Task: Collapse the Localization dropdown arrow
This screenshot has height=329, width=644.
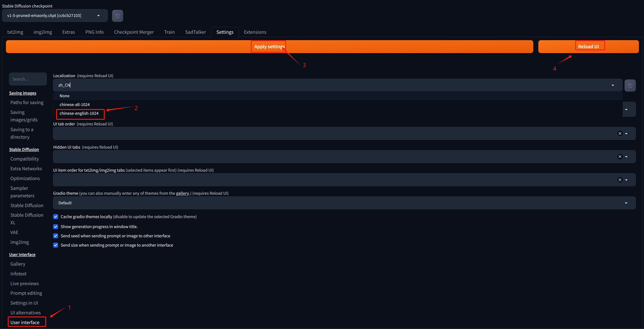Action: pyautogui.click(x=613, y=86)
